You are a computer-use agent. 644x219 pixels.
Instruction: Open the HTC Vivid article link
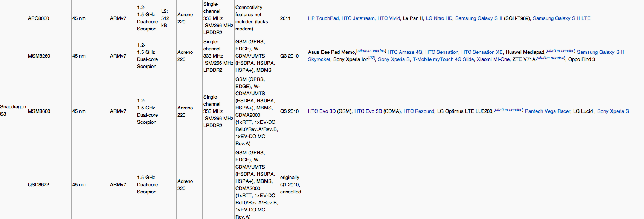389,18
